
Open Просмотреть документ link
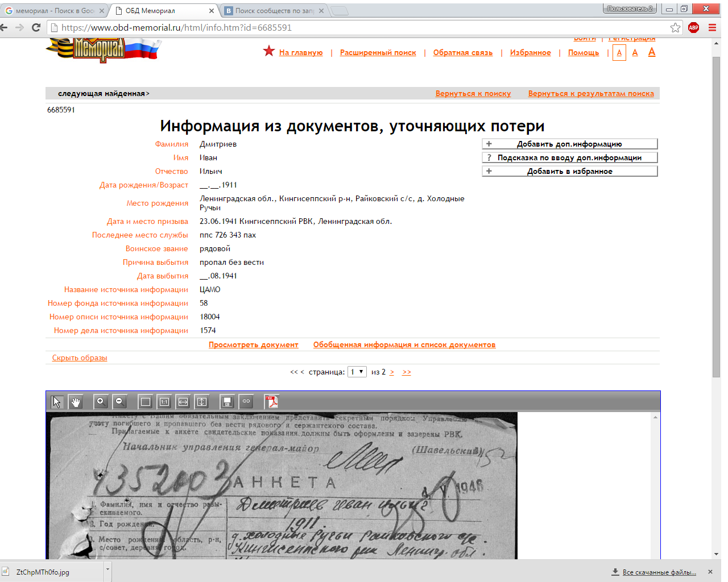click(254, 345)
